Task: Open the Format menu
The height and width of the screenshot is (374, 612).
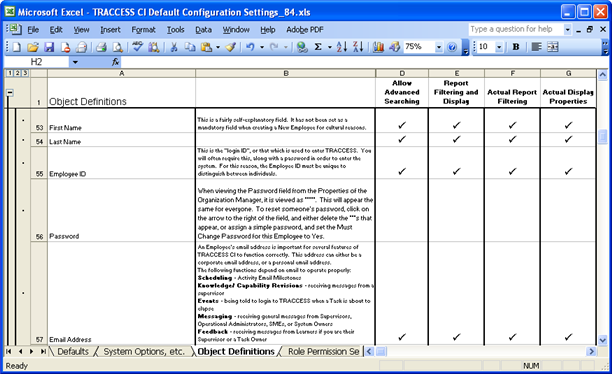Action: pos(143,30)
